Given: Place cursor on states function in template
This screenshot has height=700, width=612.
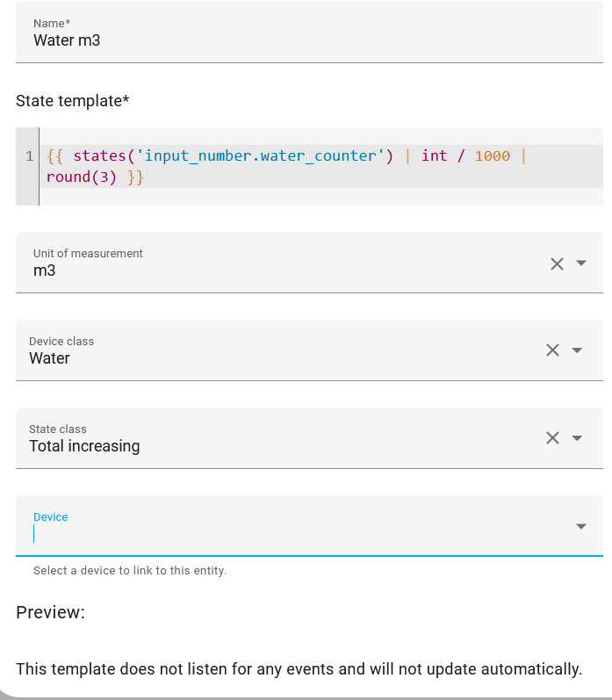Looking at the screenshot, I should click(99, 155).
